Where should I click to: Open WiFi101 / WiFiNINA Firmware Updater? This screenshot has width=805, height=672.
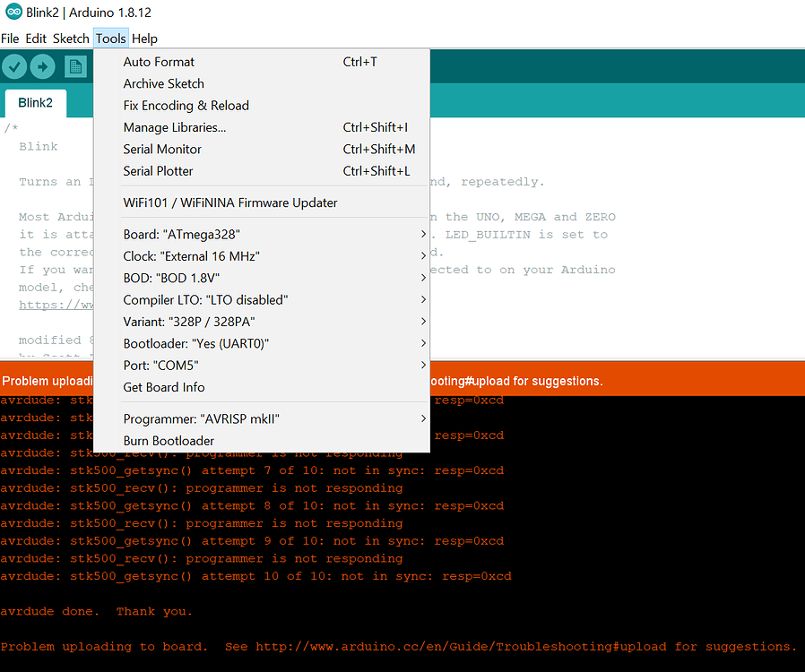[x=230, y=203]
